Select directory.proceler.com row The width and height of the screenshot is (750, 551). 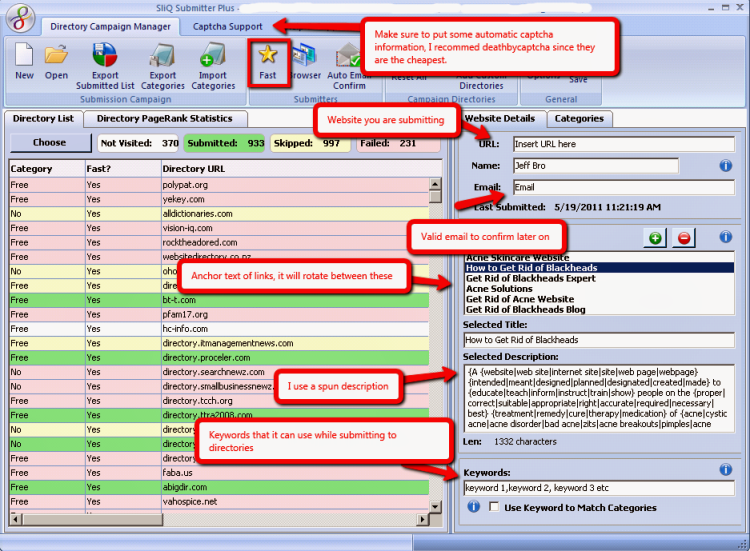[x=219, y=357]
